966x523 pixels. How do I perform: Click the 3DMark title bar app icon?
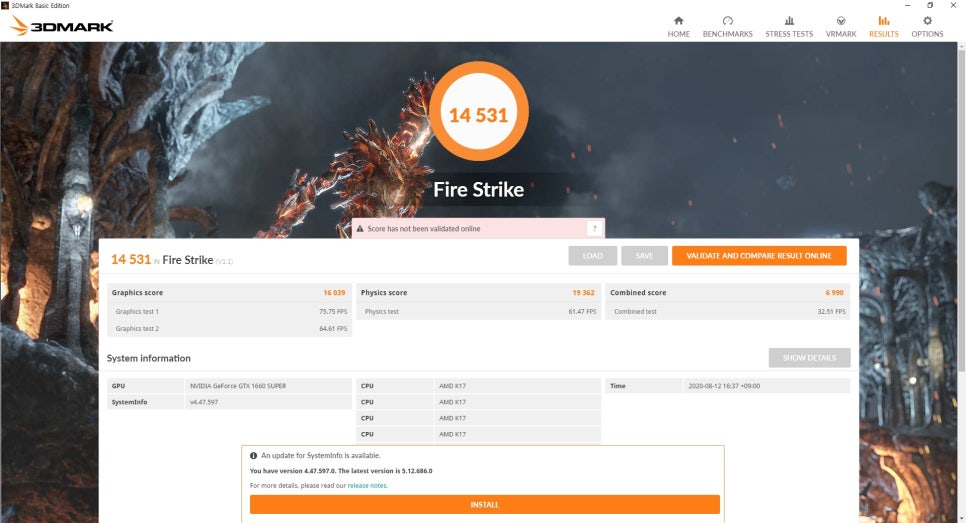[5, 5]
